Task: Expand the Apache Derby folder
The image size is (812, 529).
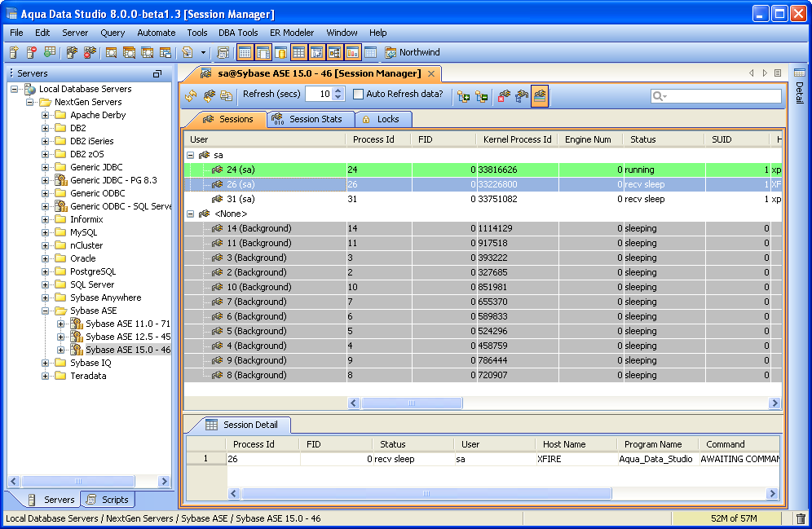Action: [x=46, y=115]
